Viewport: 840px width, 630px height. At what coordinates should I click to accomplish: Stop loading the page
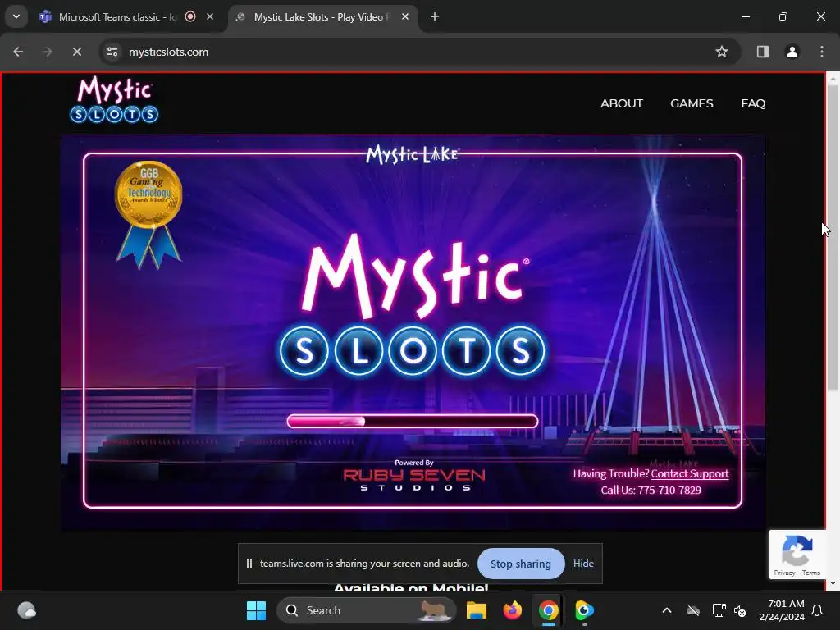point(76,52)
